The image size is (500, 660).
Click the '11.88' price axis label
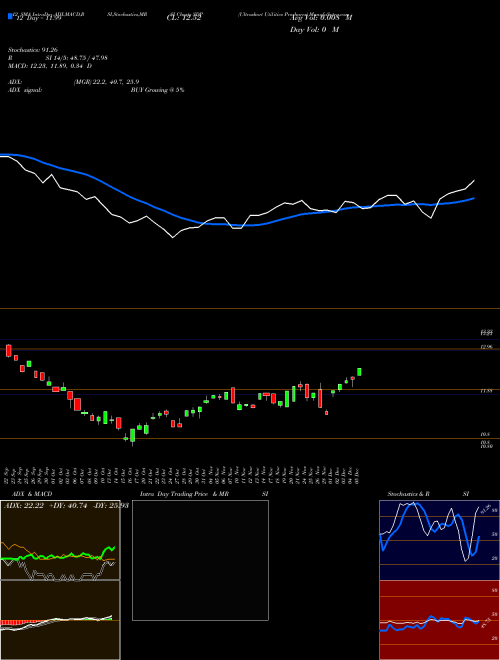click(487, 391)
